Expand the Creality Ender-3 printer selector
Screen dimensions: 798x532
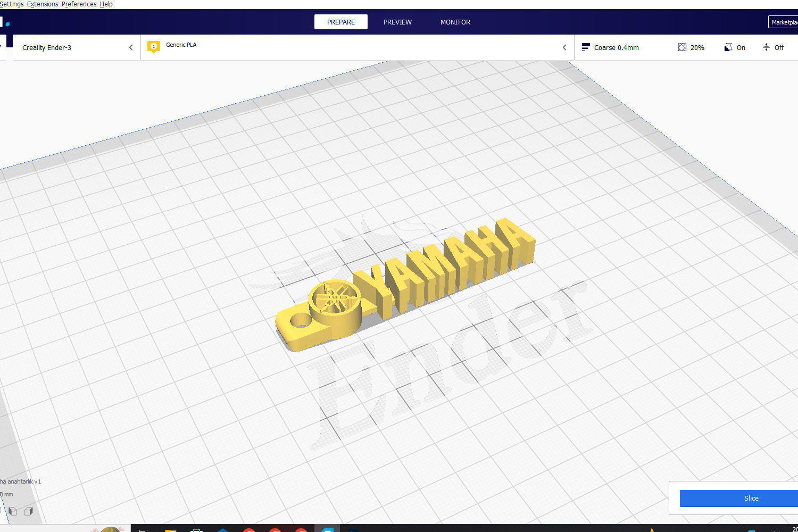[x=77, y=47]
